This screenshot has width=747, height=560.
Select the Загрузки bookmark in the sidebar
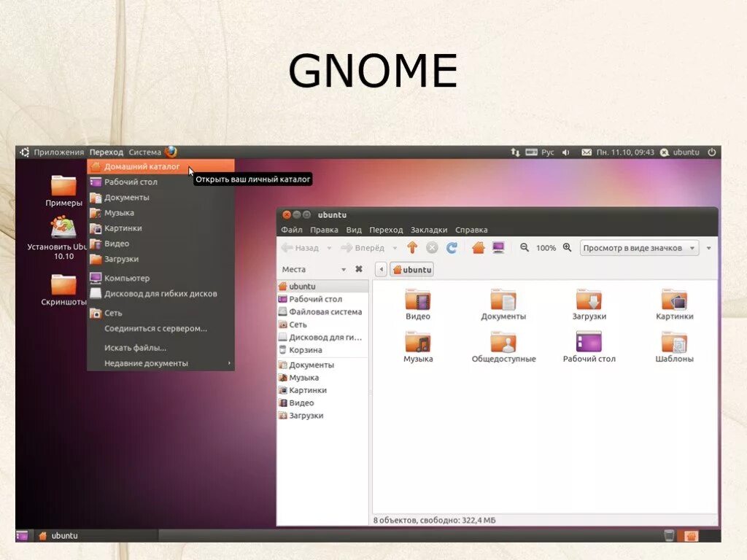322,415
